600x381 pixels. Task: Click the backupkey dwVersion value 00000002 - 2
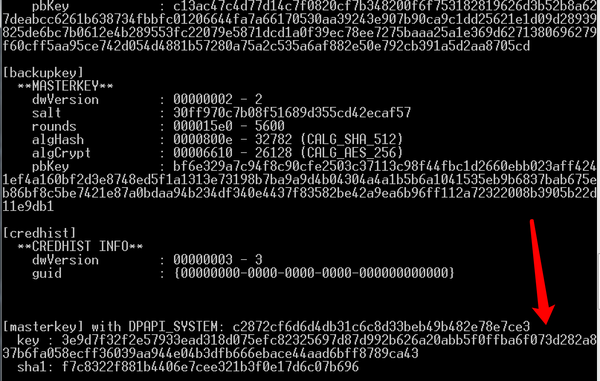[218, 99]
